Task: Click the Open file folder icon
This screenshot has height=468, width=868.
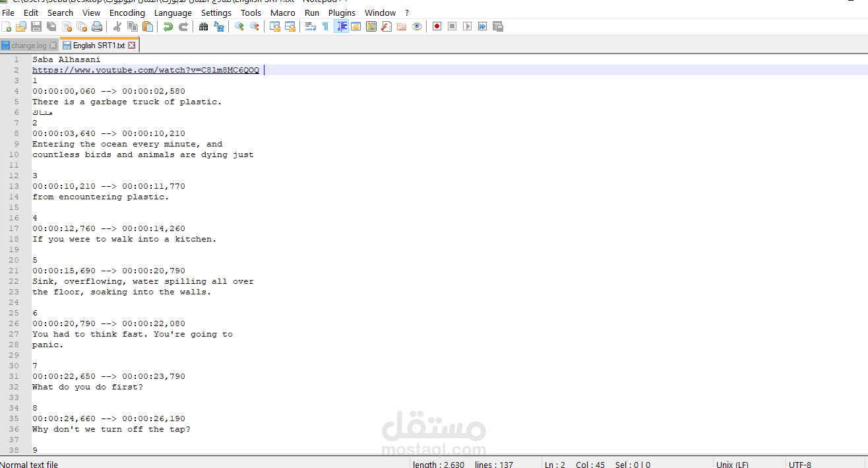Action: 21,26
